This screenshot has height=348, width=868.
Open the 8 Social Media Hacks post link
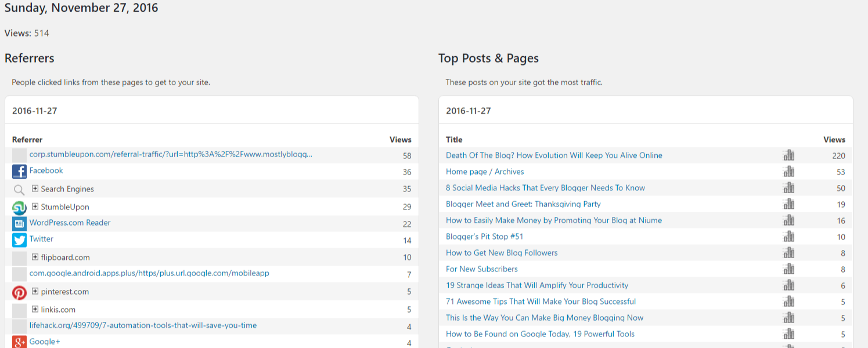(545, 187)
